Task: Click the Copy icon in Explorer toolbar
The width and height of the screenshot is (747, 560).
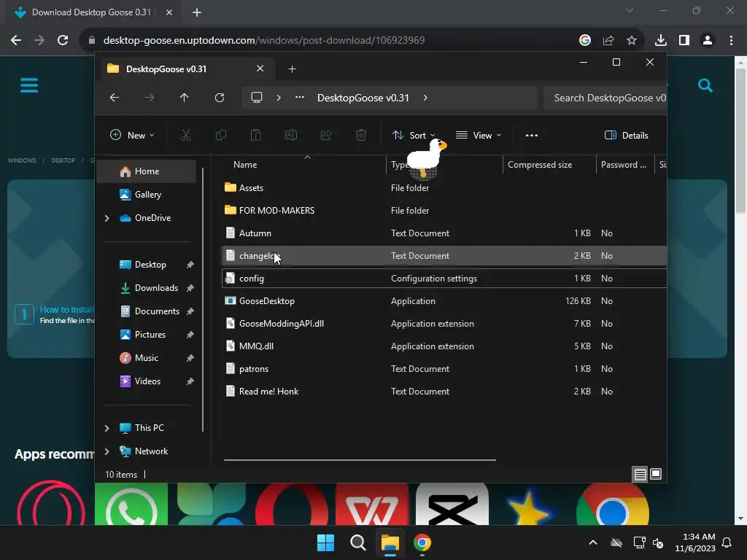Action: (220, 135)
